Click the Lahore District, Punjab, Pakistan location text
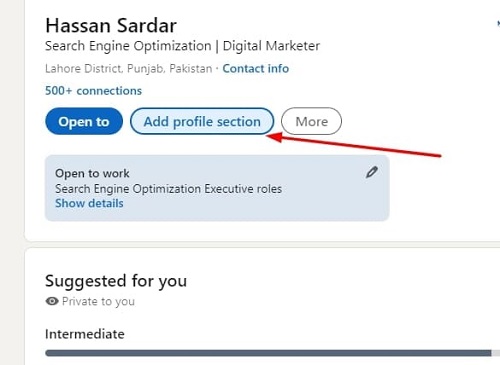 click(129, 69)
